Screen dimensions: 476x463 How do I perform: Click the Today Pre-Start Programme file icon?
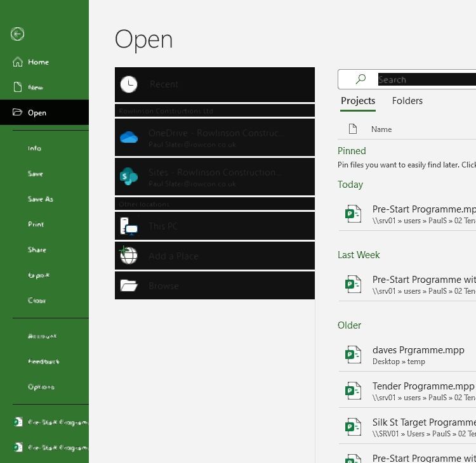pos(353,214)
